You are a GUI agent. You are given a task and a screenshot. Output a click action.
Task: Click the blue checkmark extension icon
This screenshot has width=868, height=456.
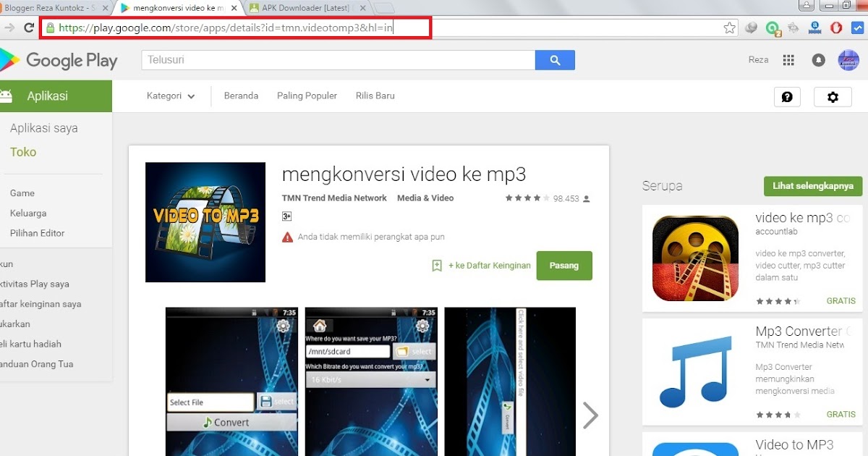pyautogui.click(x=857, y=28)
